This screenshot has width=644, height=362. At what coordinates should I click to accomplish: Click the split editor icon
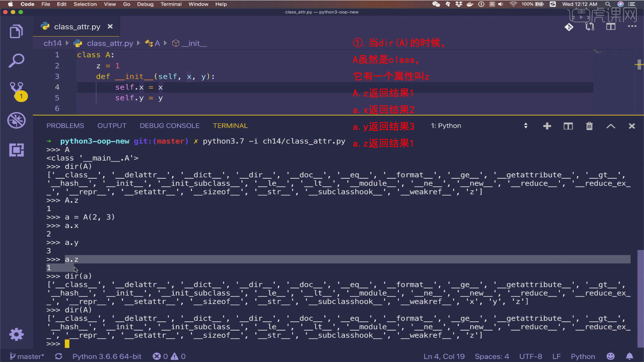coord(611,26)
